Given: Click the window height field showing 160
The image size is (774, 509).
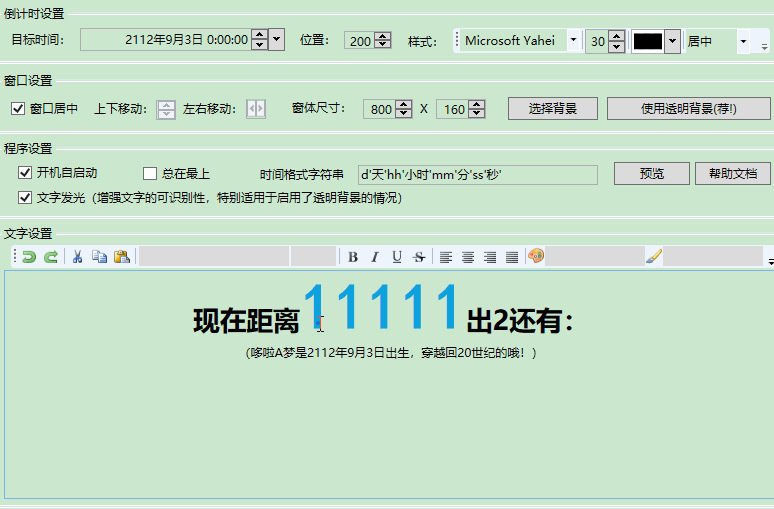Looking at the screenshot, I should (453, 109).
